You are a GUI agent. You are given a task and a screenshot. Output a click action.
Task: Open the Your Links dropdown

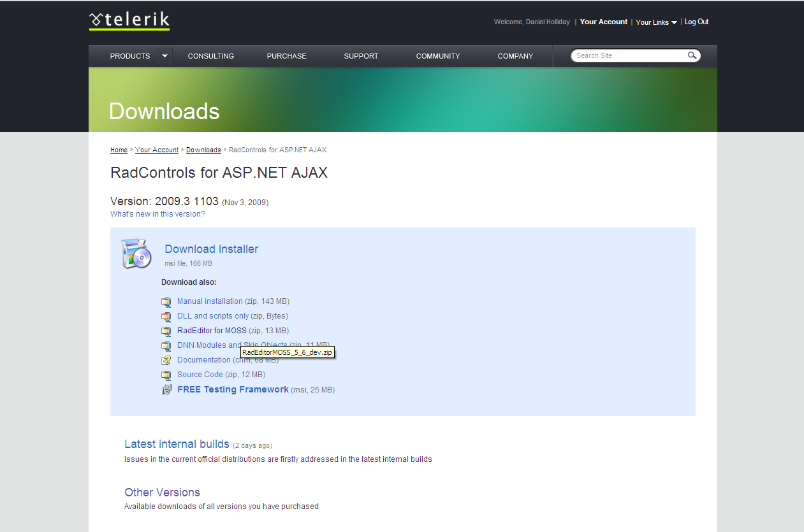coord(656,22)
